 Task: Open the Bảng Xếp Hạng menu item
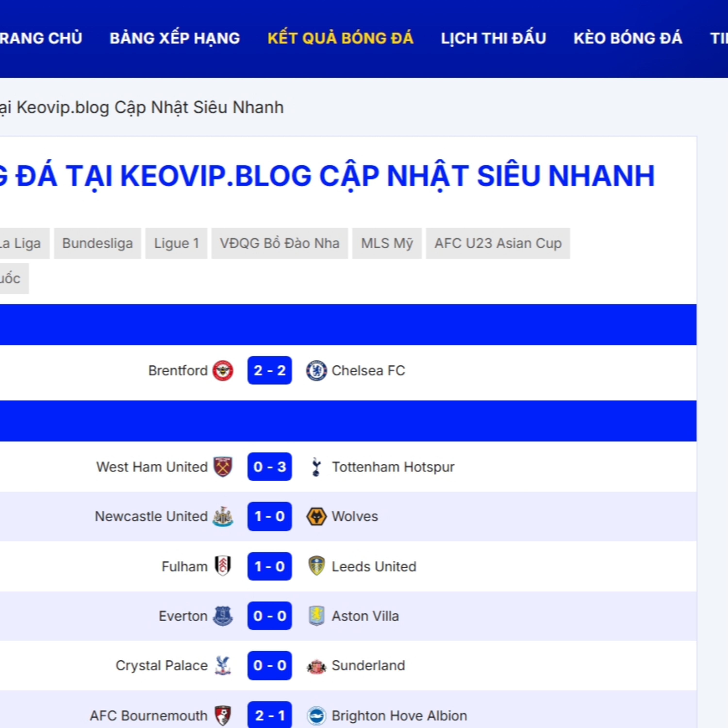(x=174, y=38)
